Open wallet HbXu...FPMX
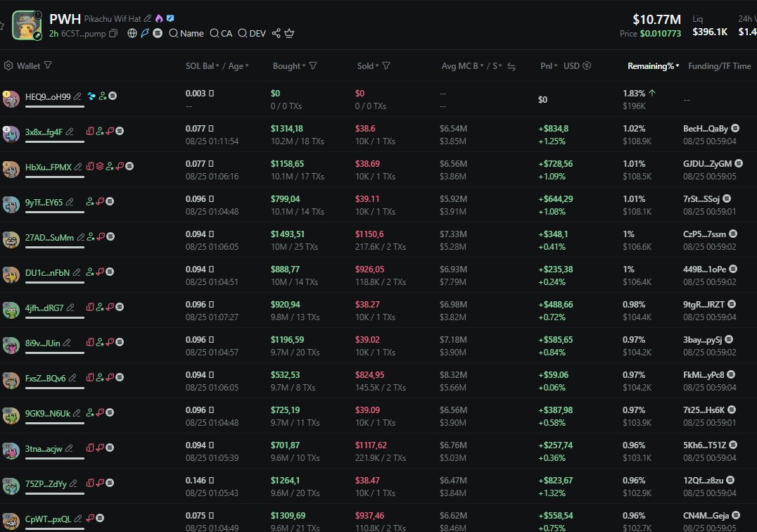The width and height of the screenshot is (757, 532). pyautogui.click(x=49, y=167)
